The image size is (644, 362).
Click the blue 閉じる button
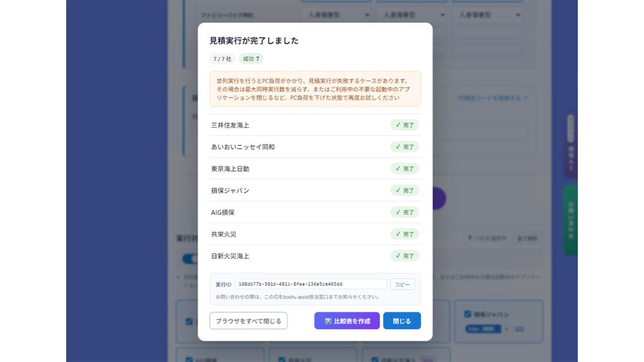pyautogui.click(x=402, y=321)
